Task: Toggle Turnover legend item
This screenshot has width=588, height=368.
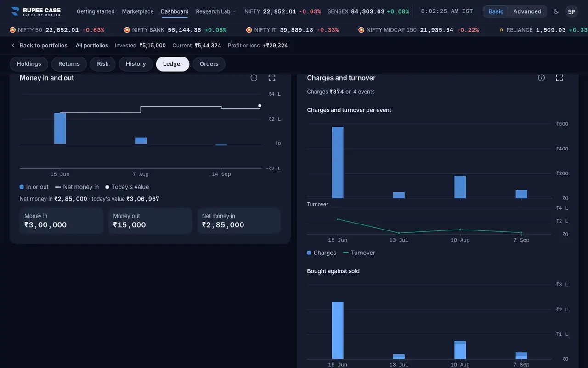Action: (359, 253)
